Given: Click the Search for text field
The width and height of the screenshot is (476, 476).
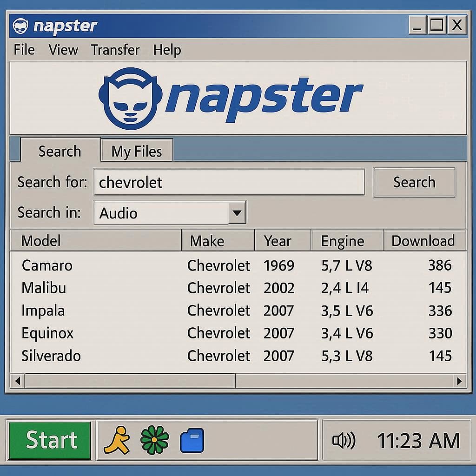Looking at the screenshot, I should point(229,182).
